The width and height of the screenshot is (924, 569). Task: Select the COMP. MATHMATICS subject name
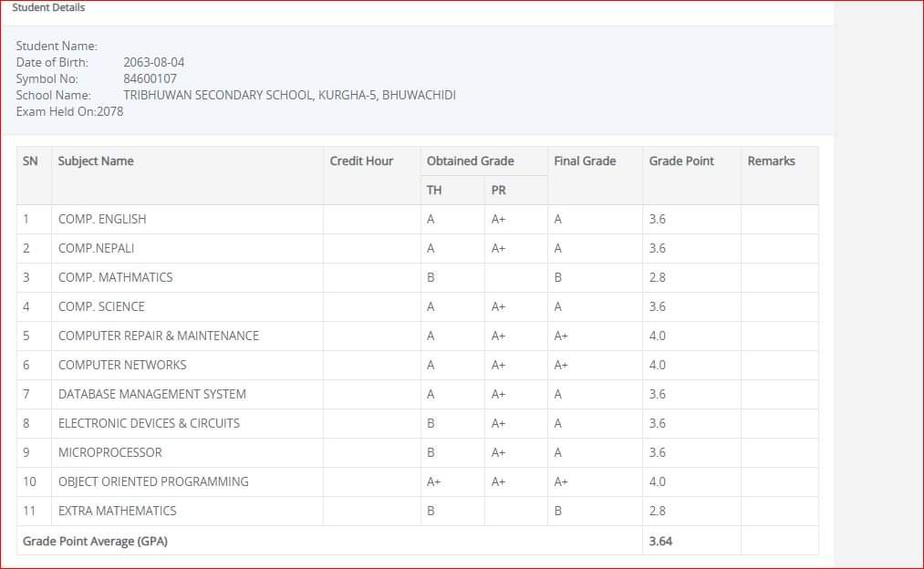(115, 278)
